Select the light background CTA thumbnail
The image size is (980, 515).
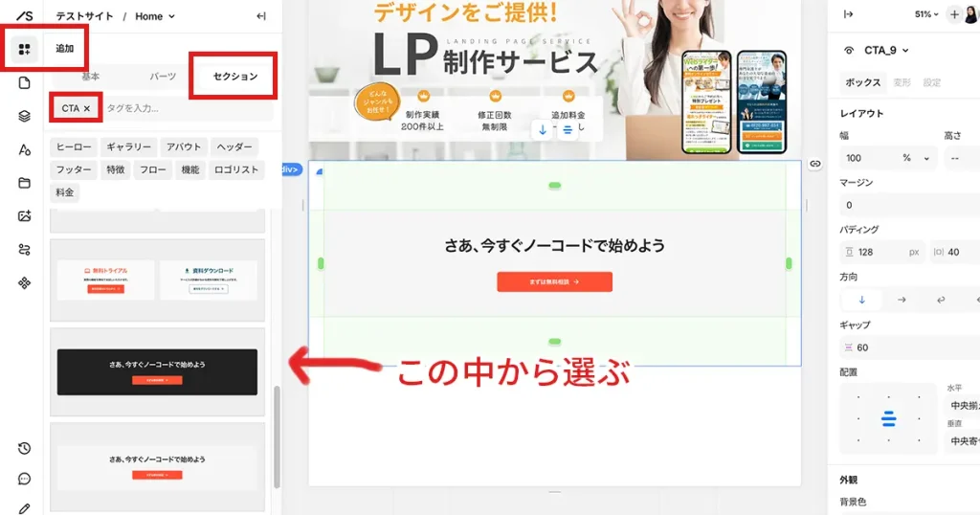158,467
